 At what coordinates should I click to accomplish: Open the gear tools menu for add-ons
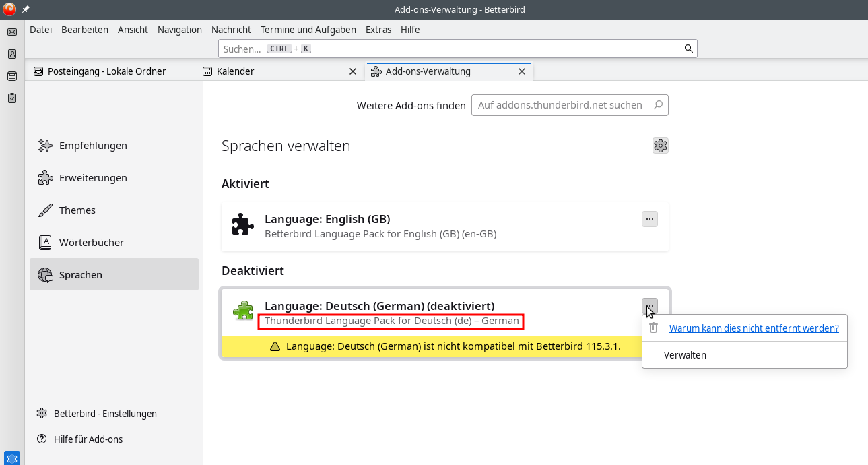[661, 146]
